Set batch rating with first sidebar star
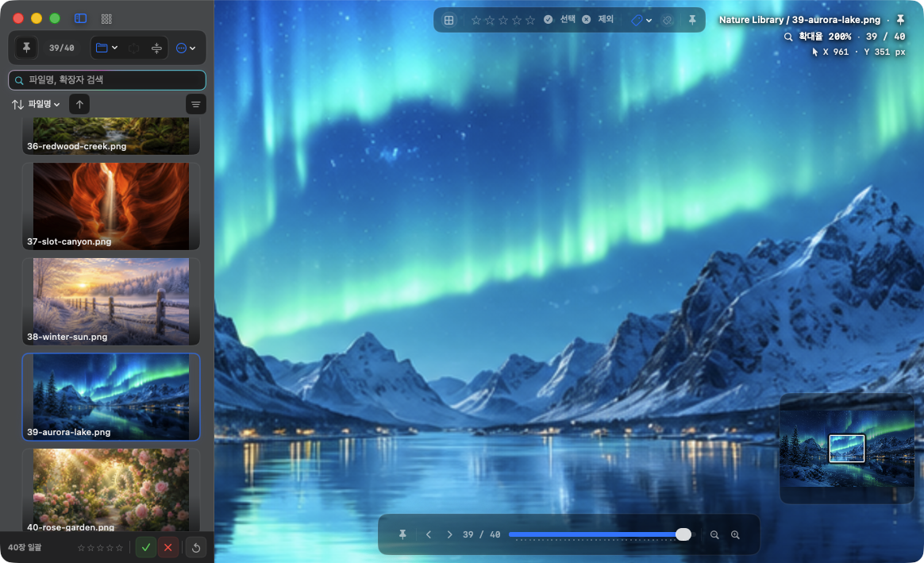This screenshot has width=924, height=563. [x=81, y=548]
